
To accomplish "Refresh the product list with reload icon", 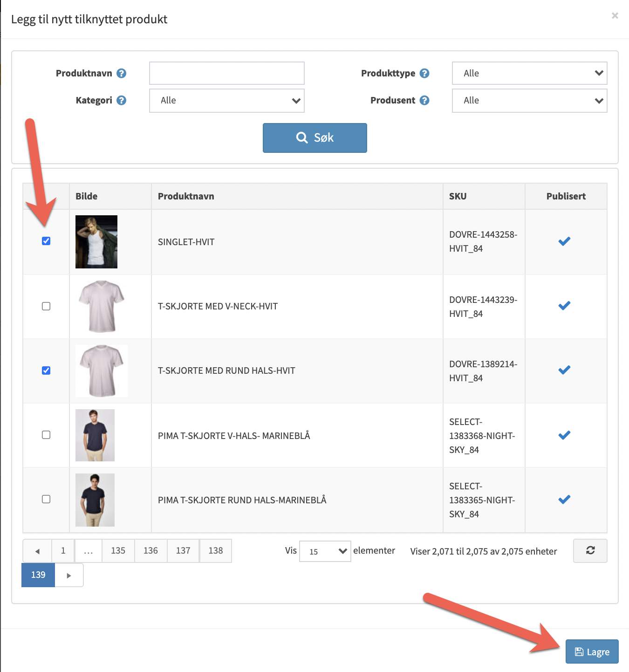I will 590,550.
